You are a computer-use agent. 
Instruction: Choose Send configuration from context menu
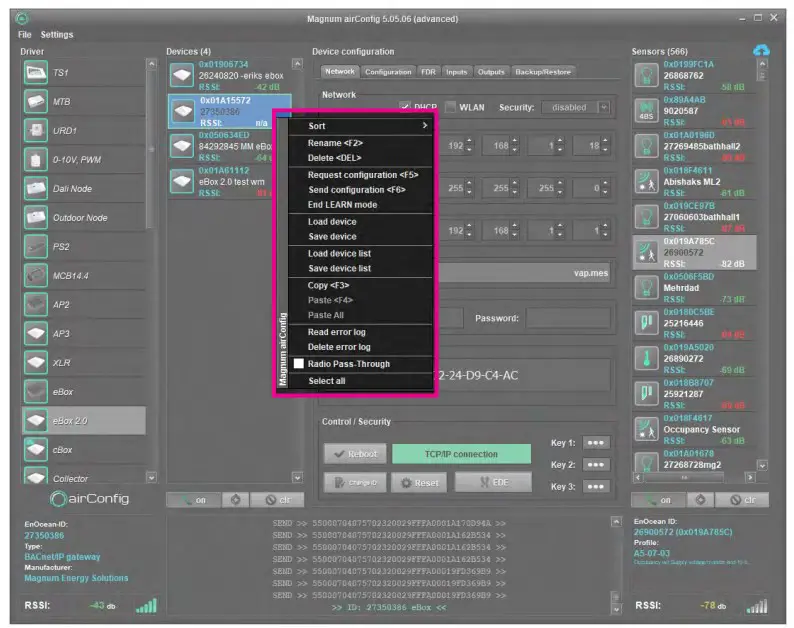point(356,190)
